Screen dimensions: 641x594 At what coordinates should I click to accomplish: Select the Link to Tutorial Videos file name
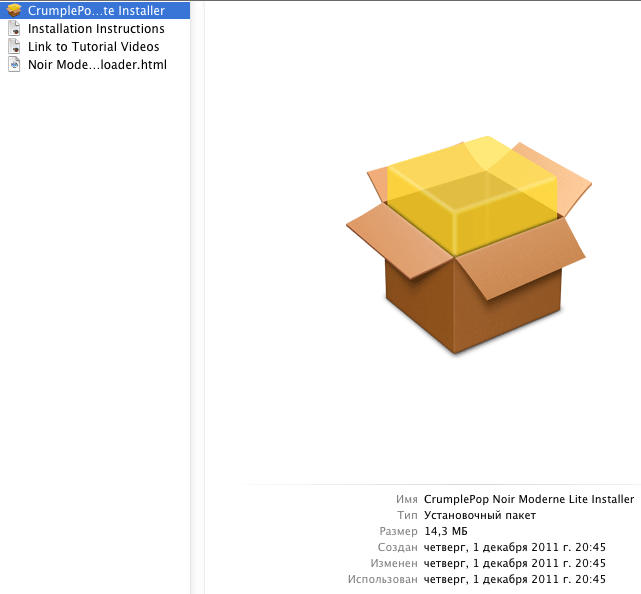pos(94,47)
